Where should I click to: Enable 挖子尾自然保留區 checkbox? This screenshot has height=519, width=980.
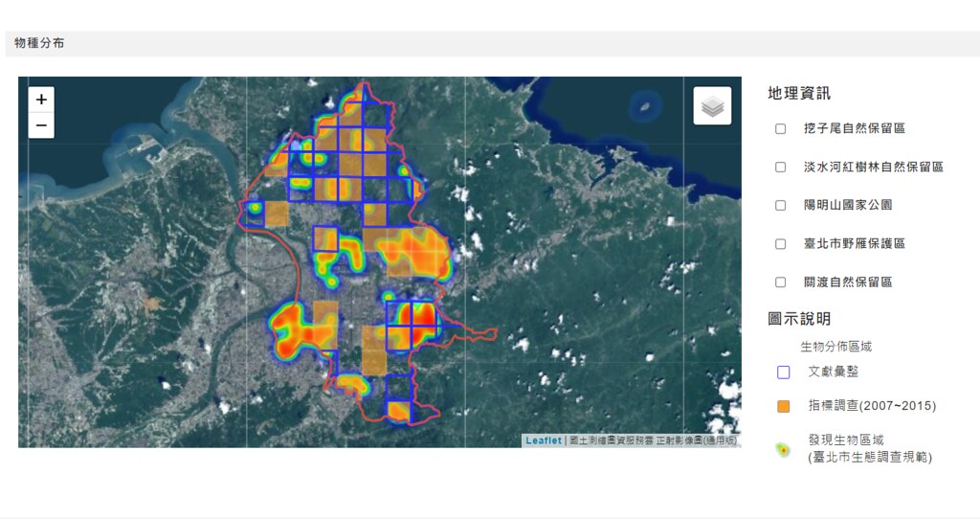coord(781,129)
